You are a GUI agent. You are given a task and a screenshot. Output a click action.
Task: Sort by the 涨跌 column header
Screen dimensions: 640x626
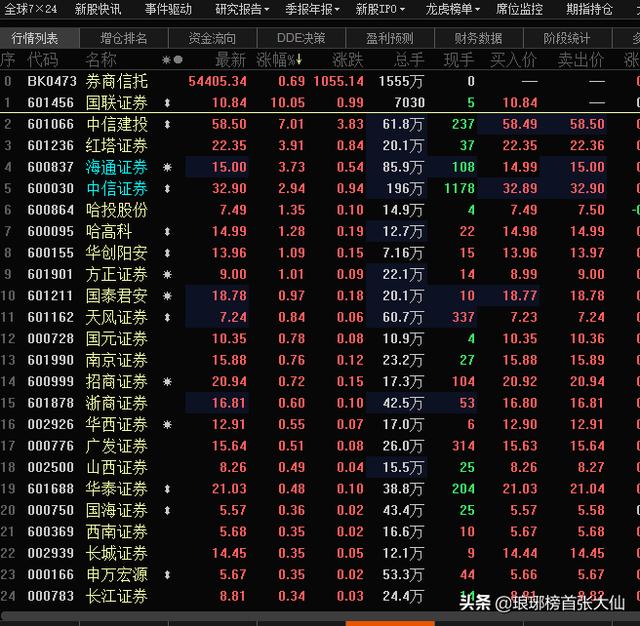click(x=348, y=60)
